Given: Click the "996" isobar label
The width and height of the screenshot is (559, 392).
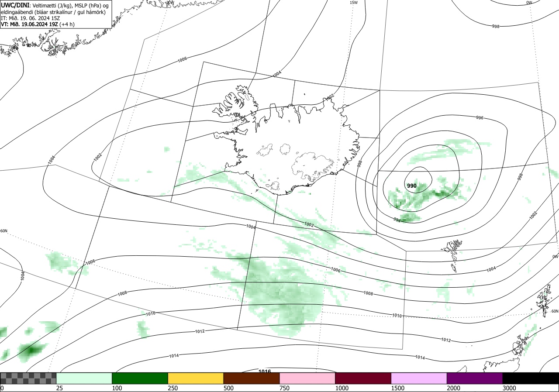Looking at the screenshot, I should (480, 118).
